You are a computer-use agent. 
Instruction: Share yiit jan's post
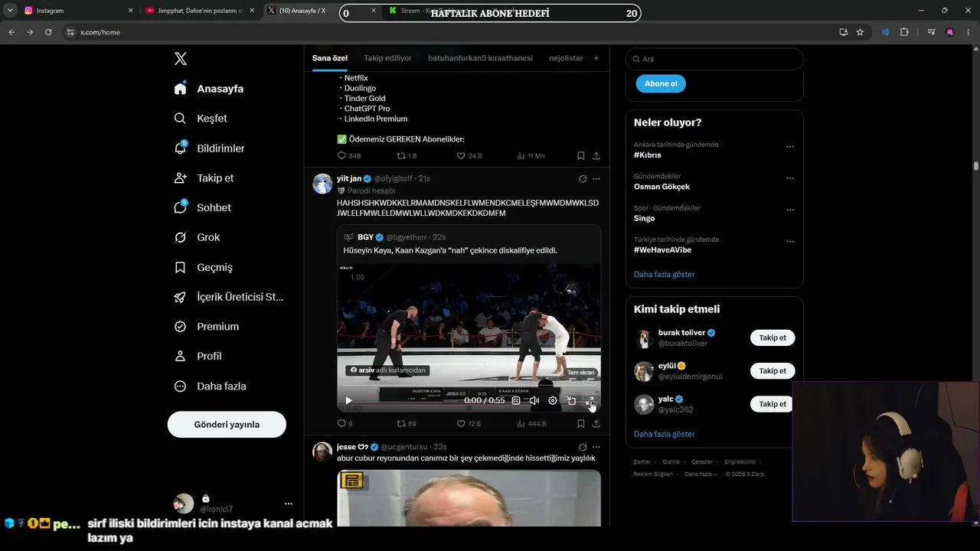click(596, 423)
